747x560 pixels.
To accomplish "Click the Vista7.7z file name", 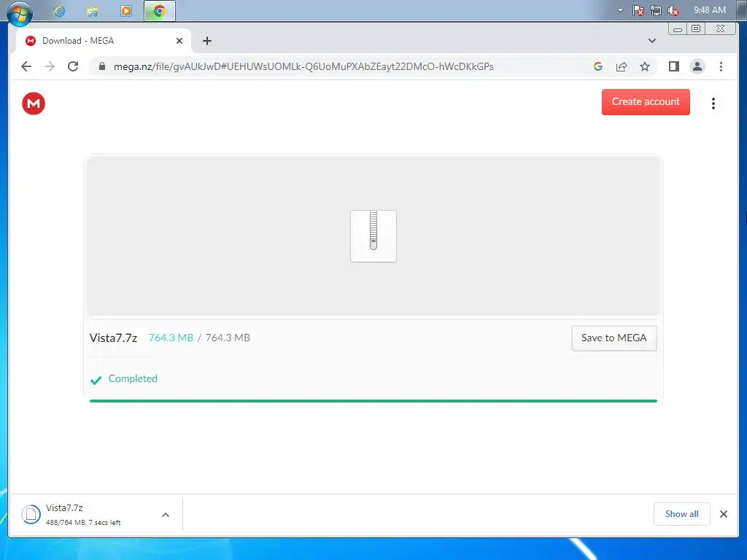I will pos(113,338).
